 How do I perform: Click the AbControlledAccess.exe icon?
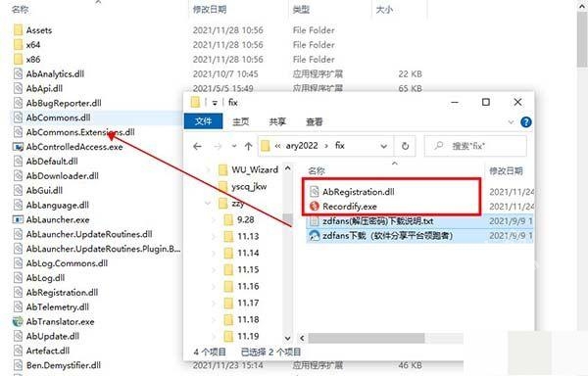pyautogui.click(x=18, y=147)
